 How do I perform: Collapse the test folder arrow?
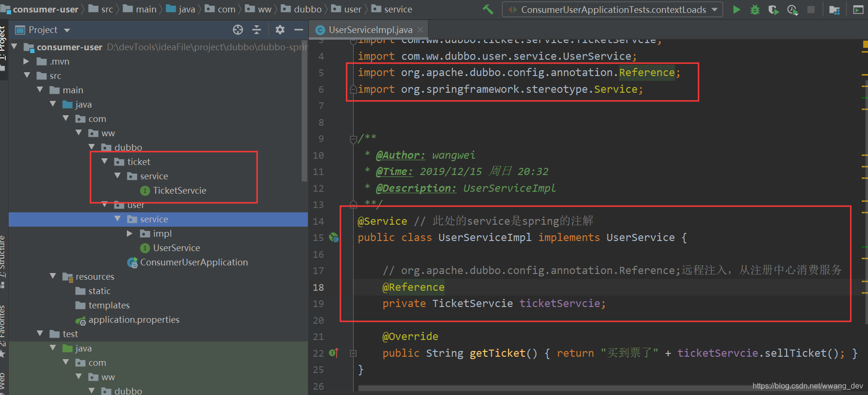(x=40, y=334)
